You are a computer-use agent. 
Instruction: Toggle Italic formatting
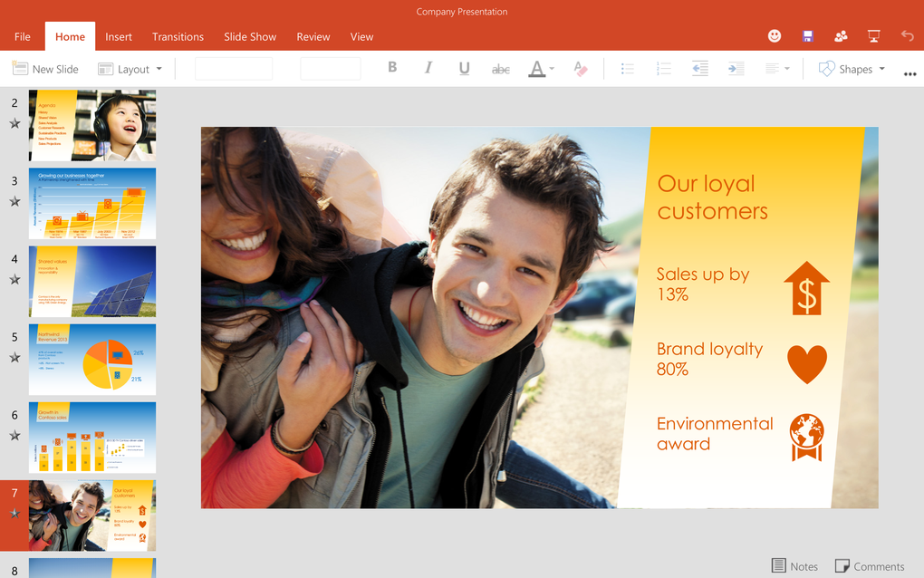(428, 68)
